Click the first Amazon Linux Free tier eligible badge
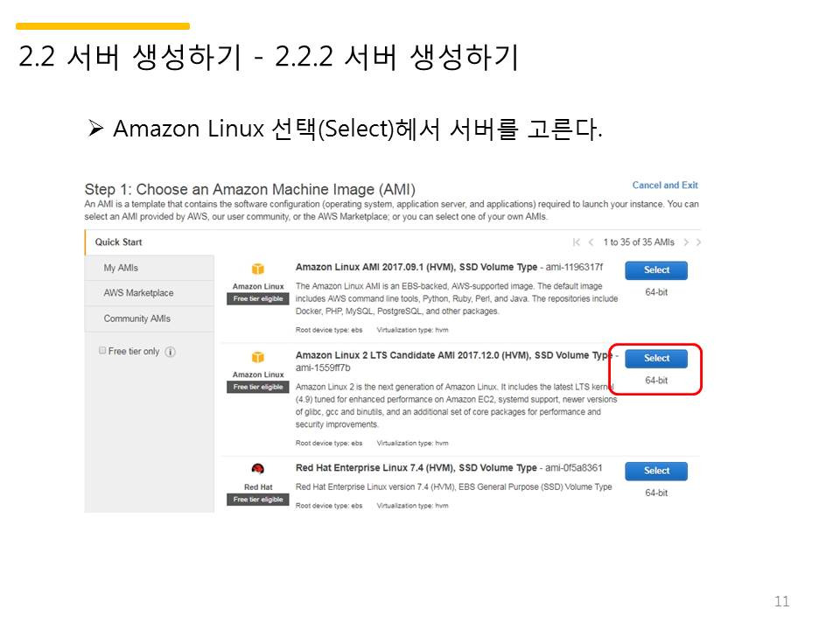Image resolution: width=840 pixels, height=630 pixels. [x=257, y=298]
